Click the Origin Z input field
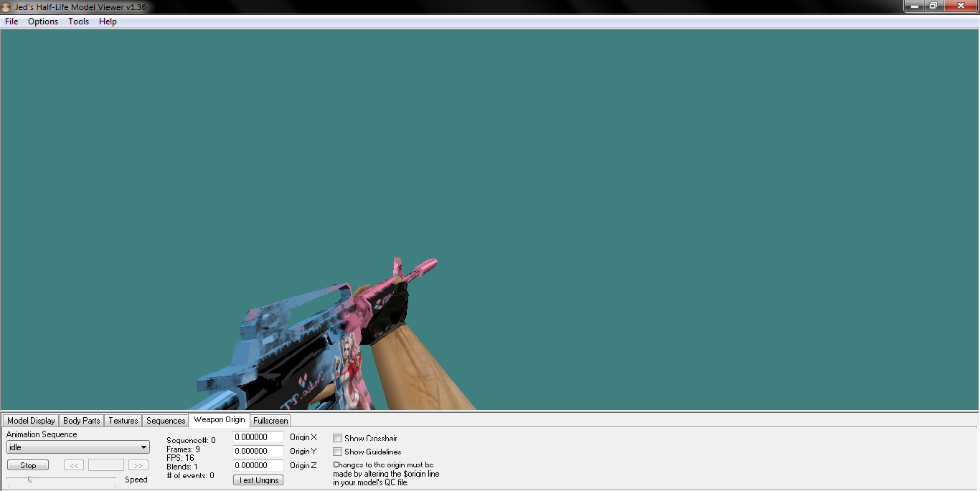The height and width of the screenshot is (491, 980). tap(258, 466)
